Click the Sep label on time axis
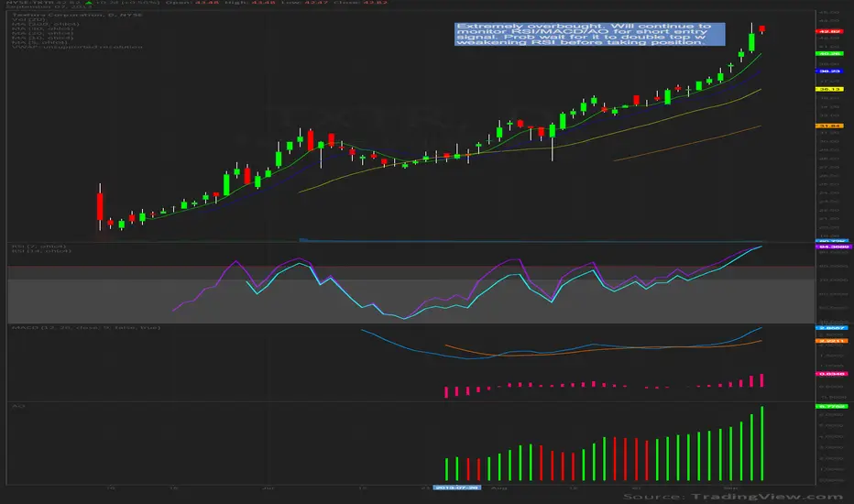This screenshot has width=854, height=504. click(730, 488)
